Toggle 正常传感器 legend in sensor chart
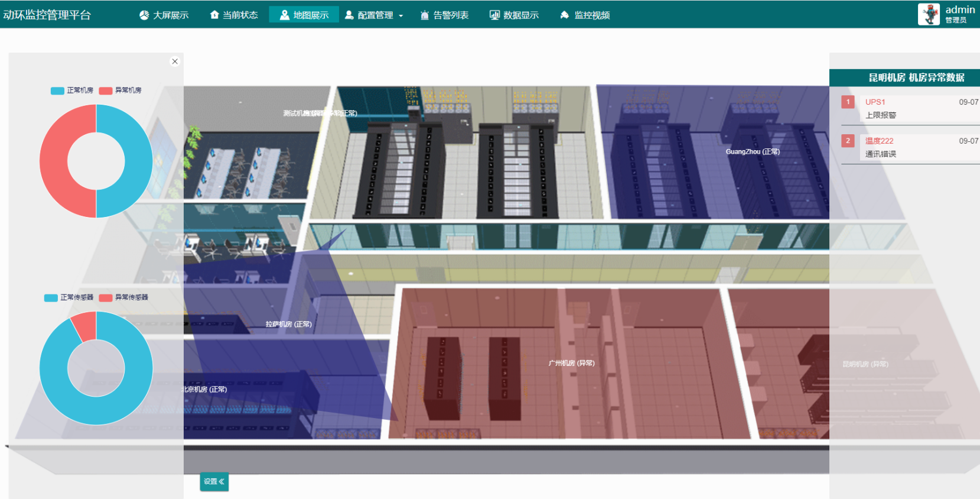 [69, 297]
